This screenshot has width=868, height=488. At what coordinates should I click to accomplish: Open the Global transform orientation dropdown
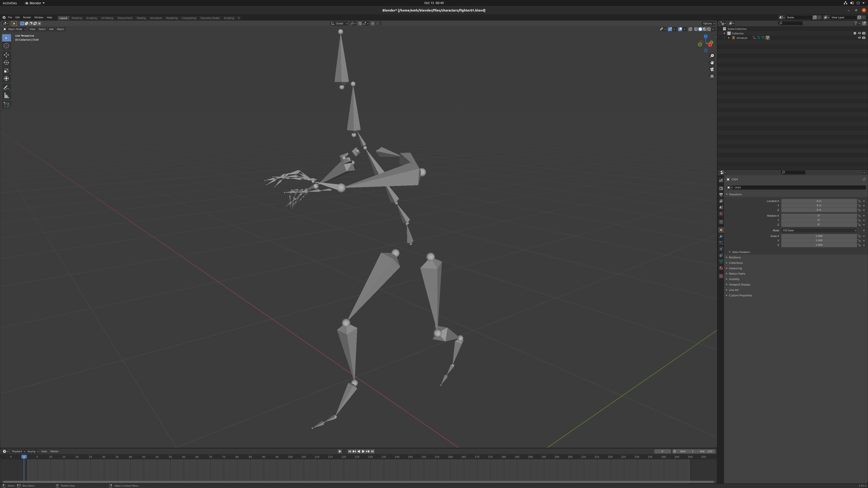pyautogui.click(x=339, y=23)
